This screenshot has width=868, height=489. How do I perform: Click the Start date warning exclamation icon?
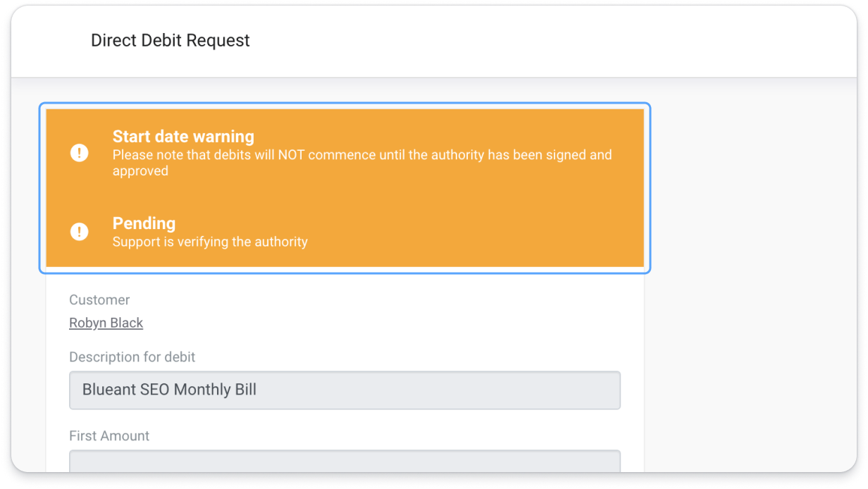[80, 153]
